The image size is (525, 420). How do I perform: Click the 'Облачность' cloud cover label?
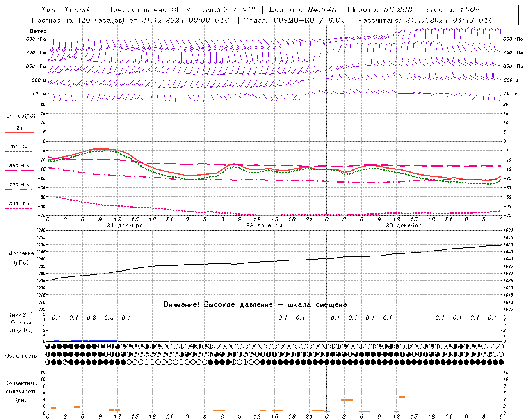click(21, 356)
